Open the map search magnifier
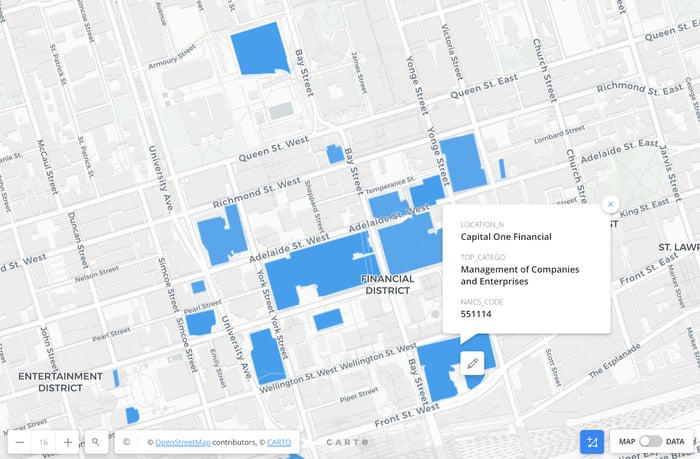The image size is (700, 459). coord(96,442)
